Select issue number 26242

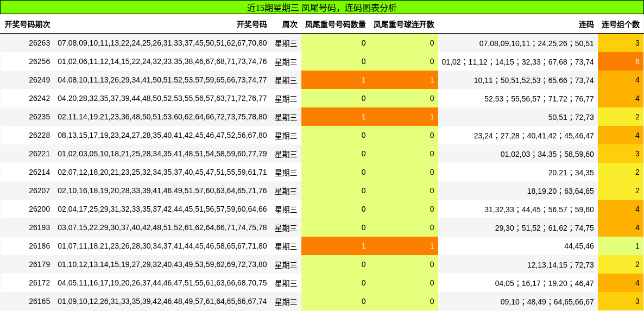40,98
